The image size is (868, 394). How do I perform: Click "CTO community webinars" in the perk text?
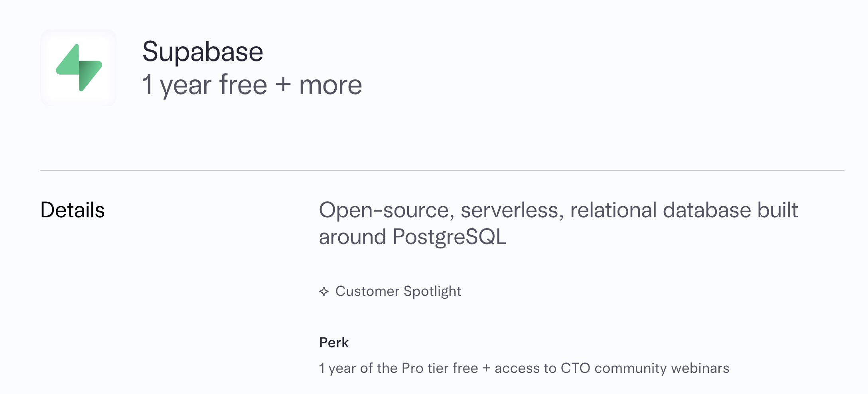645,368
